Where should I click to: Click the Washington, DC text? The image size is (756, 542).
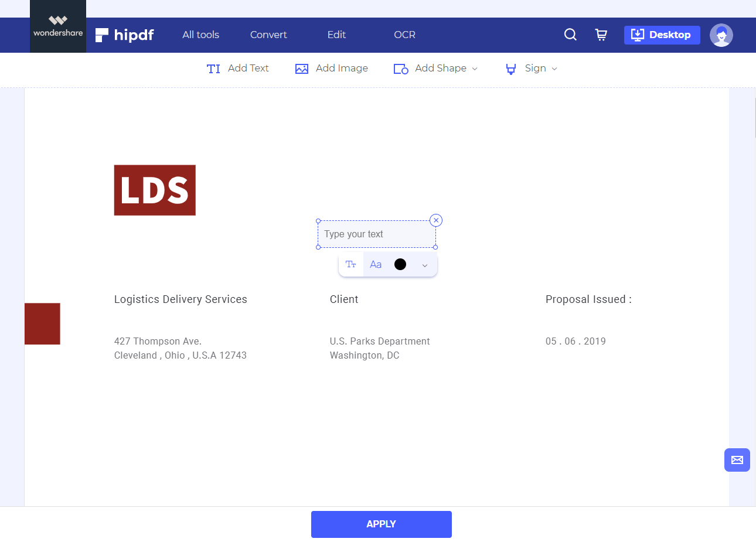tap(365, 355)
